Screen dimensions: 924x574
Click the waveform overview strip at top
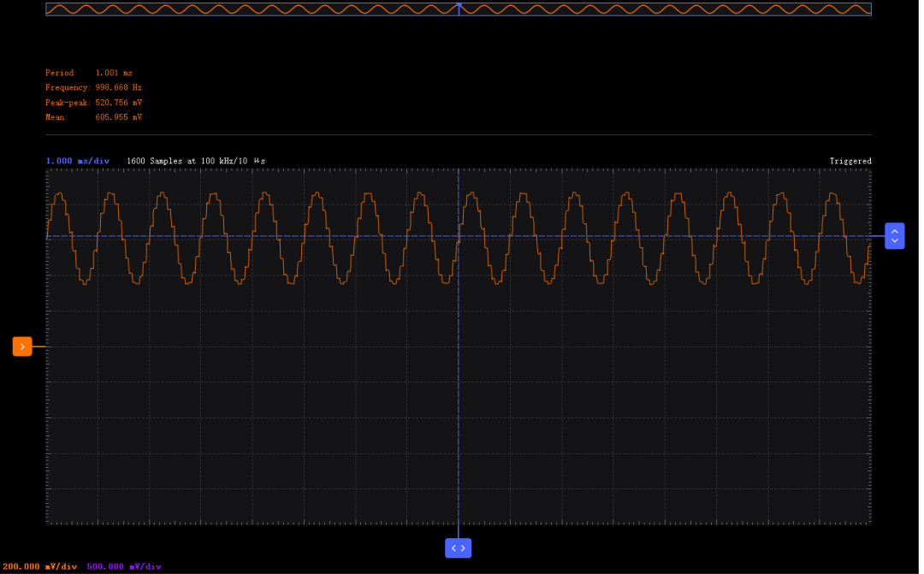pyautogui.click(x=257, y=9)
